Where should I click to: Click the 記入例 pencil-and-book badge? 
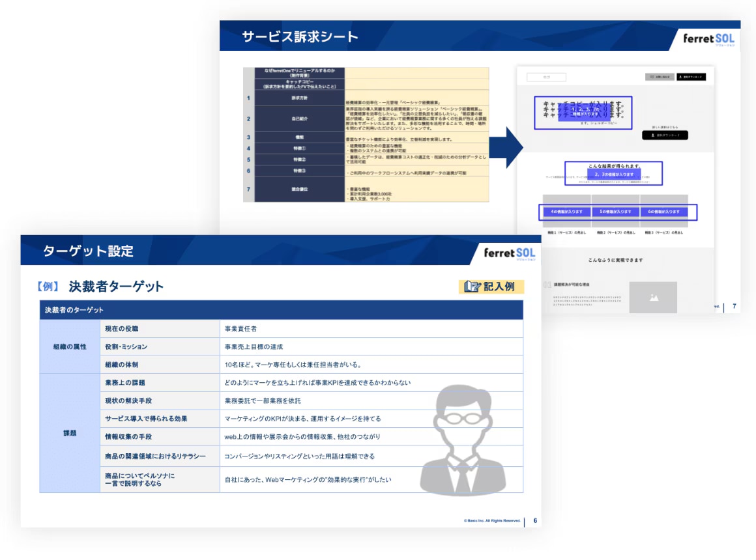(x=491, y=287)
